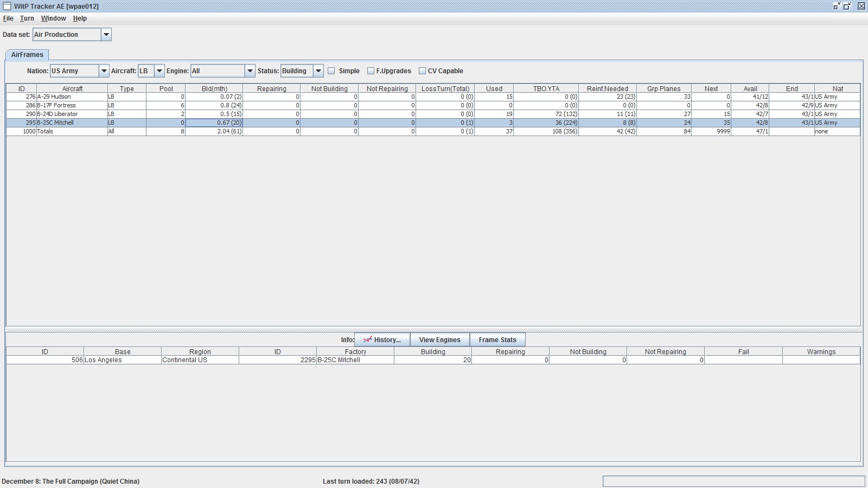Check the CV Capable option
The height and width of the screenshot is (488, 868).
[422, 71]
